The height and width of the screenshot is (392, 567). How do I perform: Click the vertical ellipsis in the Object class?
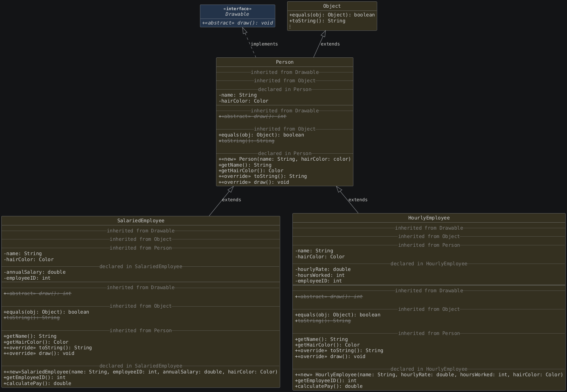tap(290, 27)
